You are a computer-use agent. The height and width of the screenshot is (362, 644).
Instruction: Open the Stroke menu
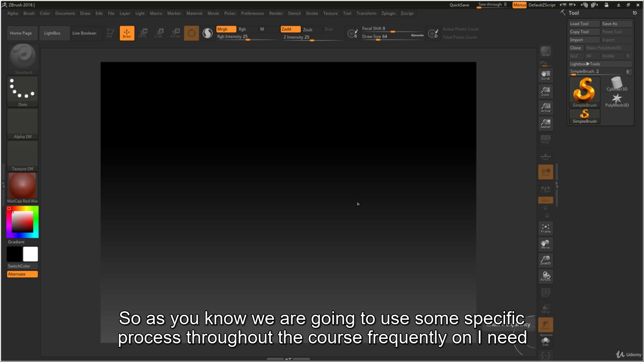(x=312, y=13)
